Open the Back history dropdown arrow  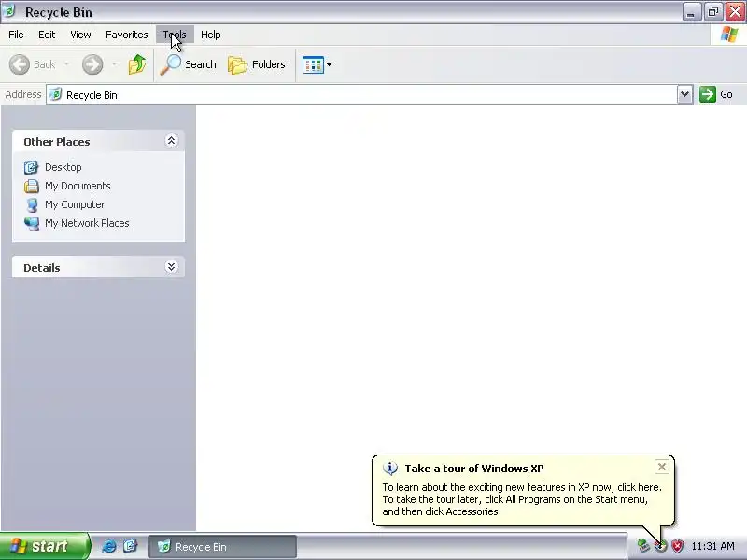click(x=66, y=64)
